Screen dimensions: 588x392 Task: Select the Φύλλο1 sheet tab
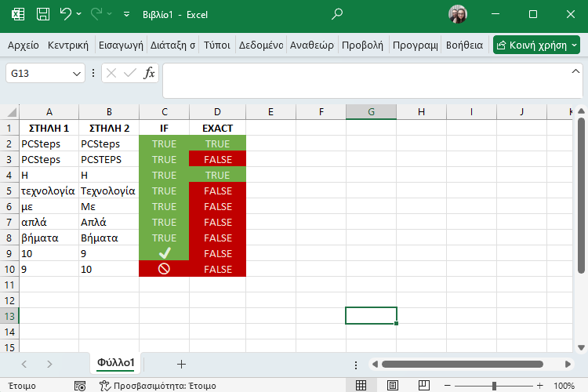(115, 363)
